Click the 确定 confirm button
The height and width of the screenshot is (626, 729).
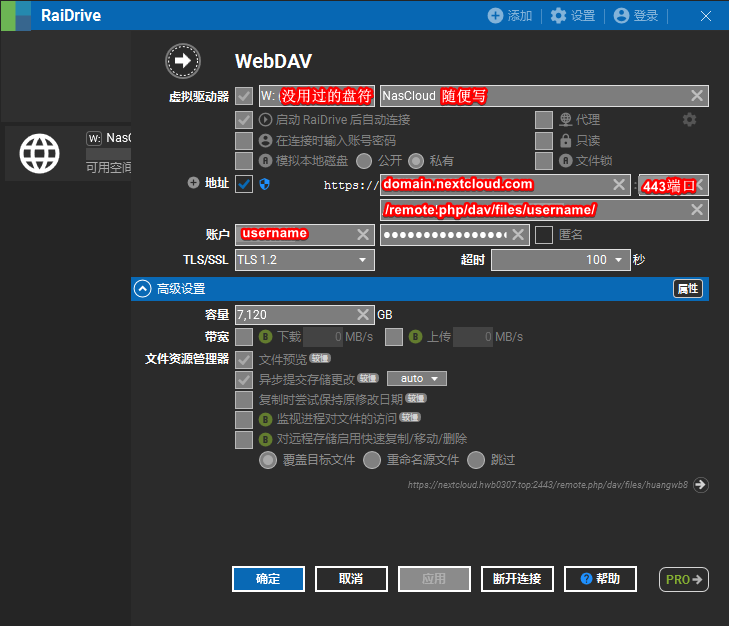pyautogui.click(x=268, y=579)
